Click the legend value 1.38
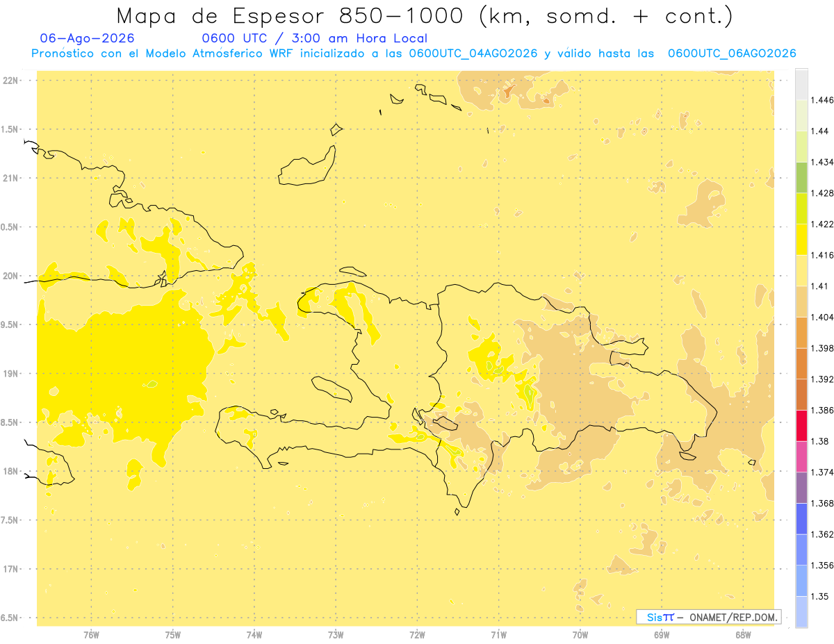Screen dimensions: 834x644 pyautogui.click(x=820, y=441)
